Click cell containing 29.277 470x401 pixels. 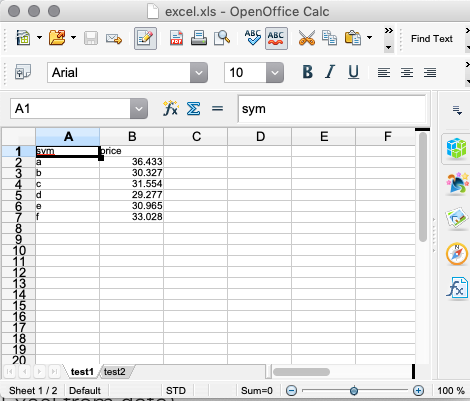point(132,195)
